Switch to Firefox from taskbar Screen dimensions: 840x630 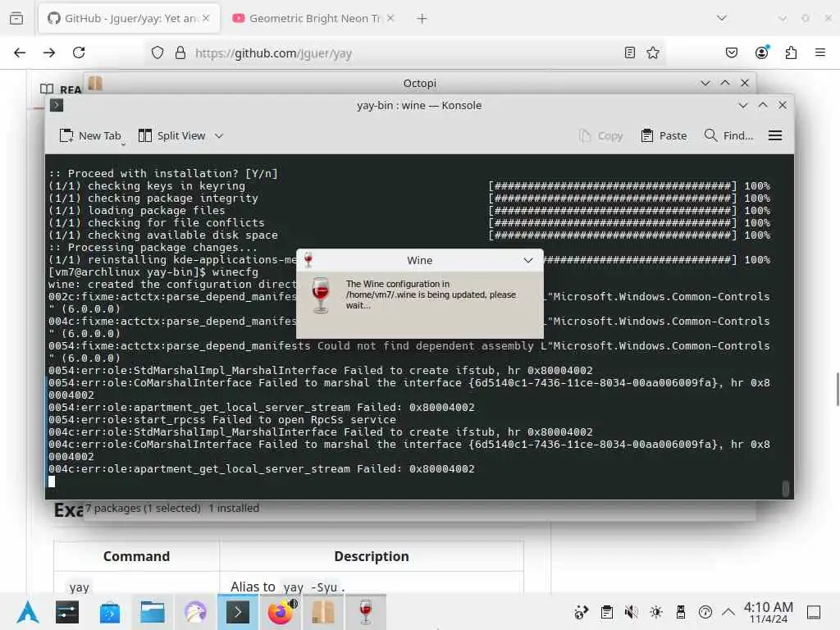(281, 612)
